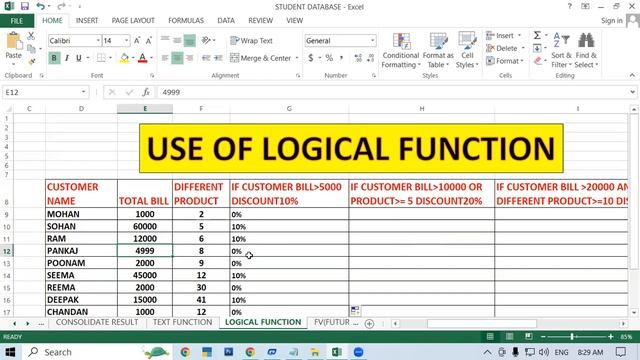Open the General number format dropdown
This screenshot has width=640, height=360.
point(372,40)
